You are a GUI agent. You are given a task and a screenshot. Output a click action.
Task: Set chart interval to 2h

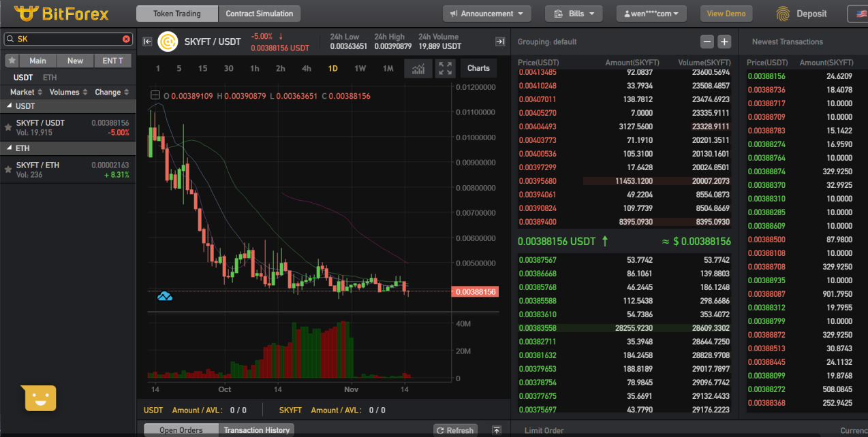pyautogui.click(x=280, y=68)
